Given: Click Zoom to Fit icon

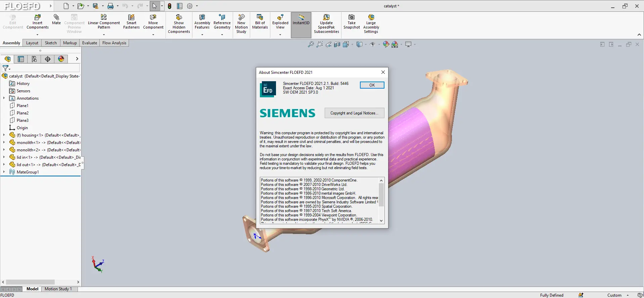Looking at the screenshot, I should point(311,44).
